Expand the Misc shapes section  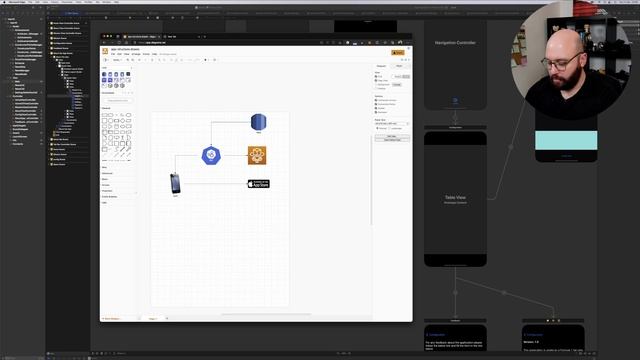(x=104, y=167)
